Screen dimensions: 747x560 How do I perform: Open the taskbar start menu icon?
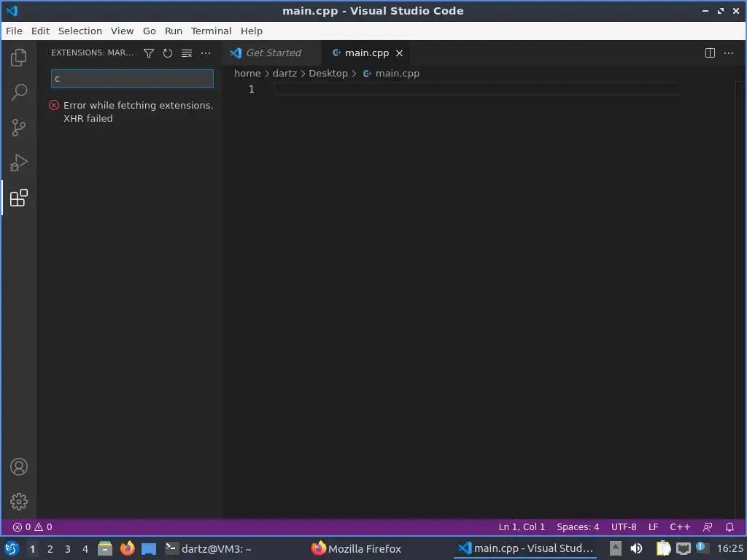[x=12, y=548]
